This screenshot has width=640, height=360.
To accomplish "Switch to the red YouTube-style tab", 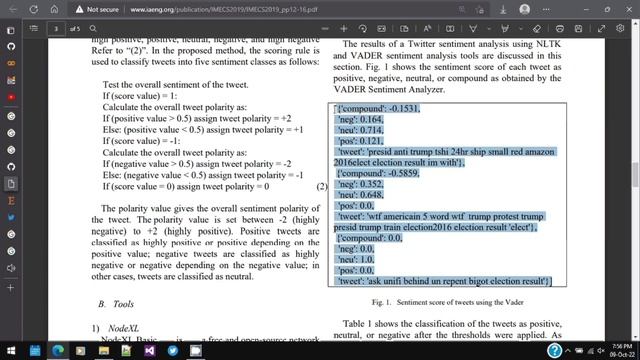I will pos(11,97).
